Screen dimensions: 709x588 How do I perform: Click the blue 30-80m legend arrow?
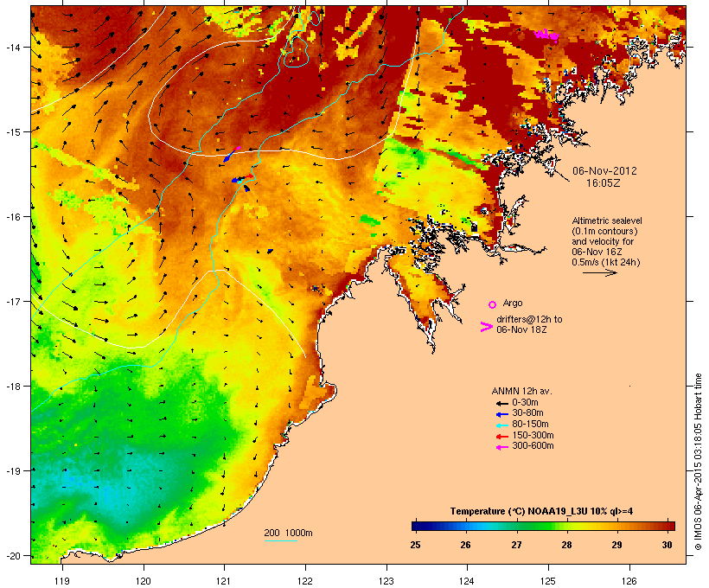(501, 414)
